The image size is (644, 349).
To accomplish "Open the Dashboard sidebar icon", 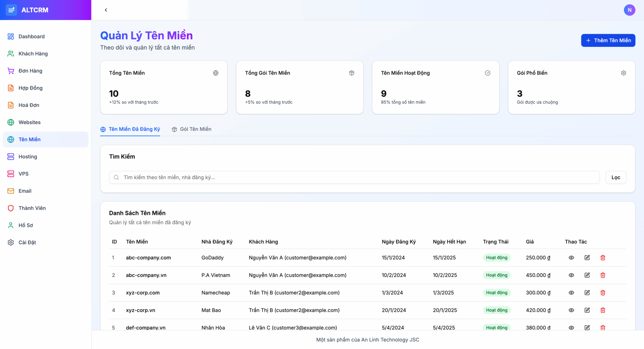I will coord(10,36).
